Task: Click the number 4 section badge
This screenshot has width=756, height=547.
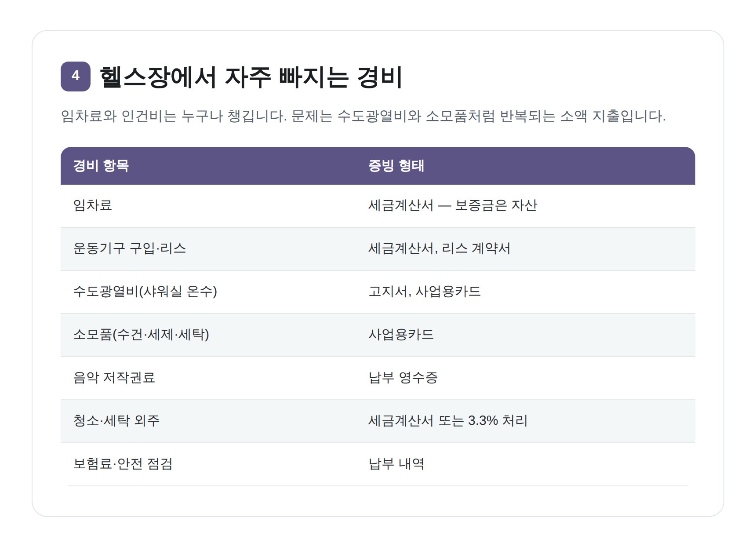Action: [x=76, y=77]
